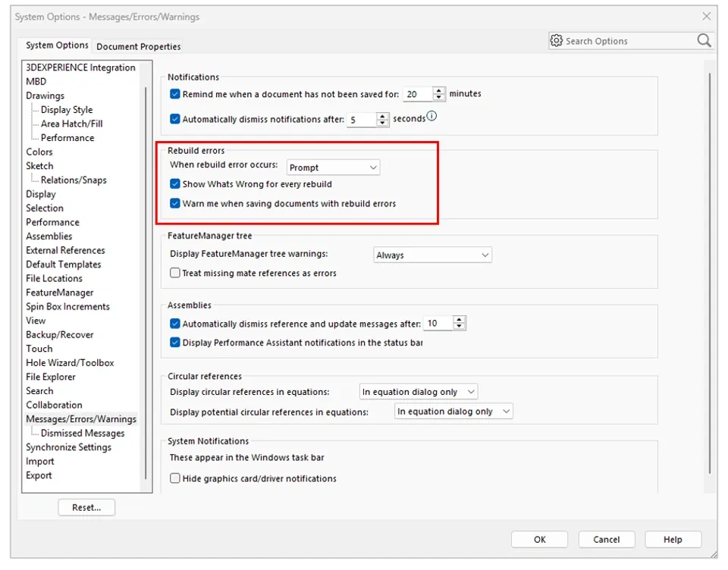Select File Locations in the list

[55, 278]
